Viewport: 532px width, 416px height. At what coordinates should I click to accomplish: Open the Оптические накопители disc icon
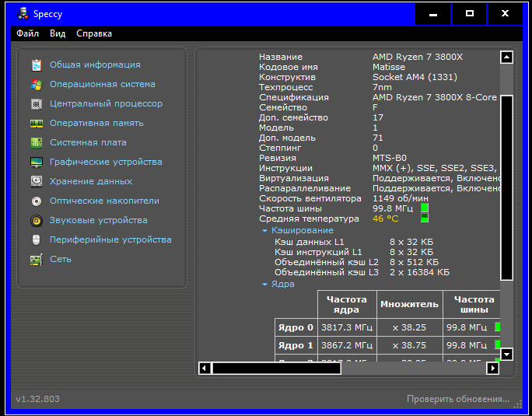point(36,201)
